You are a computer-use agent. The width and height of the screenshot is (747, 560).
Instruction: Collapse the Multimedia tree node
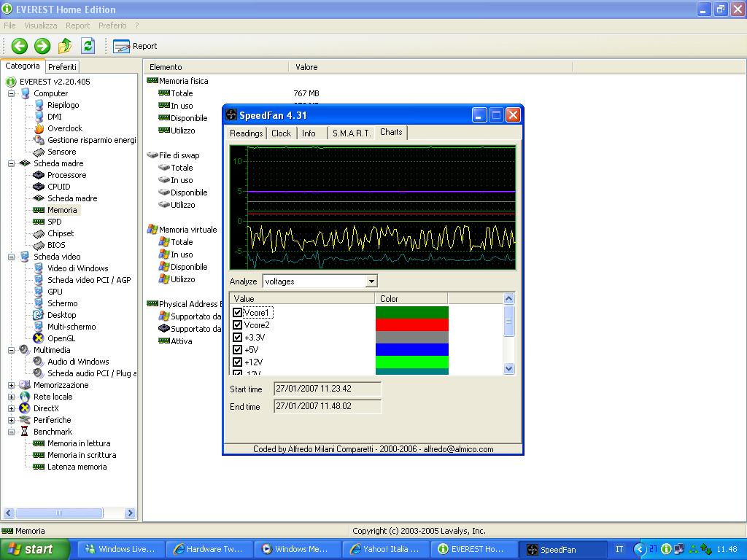[11, 350]
